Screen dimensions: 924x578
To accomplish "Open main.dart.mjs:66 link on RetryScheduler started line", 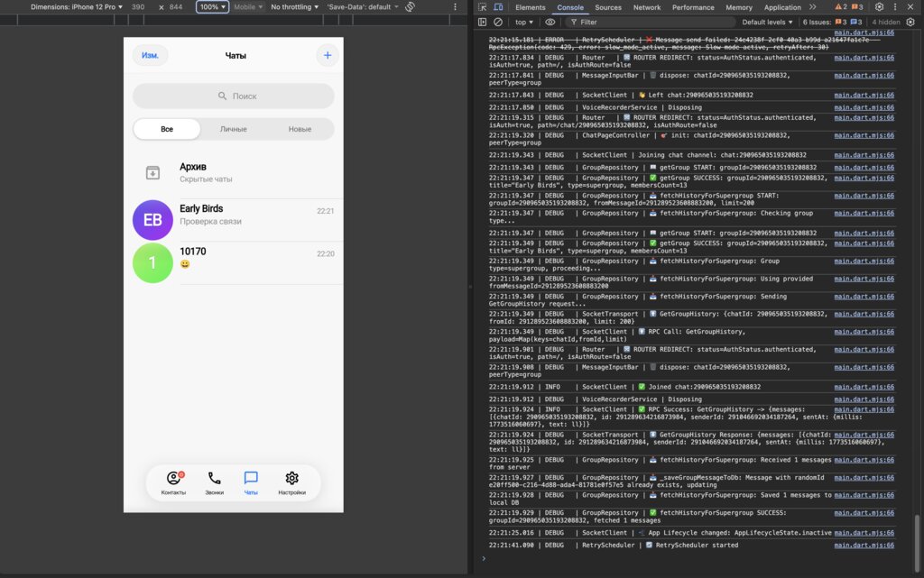I will click(x=864, y=545).
